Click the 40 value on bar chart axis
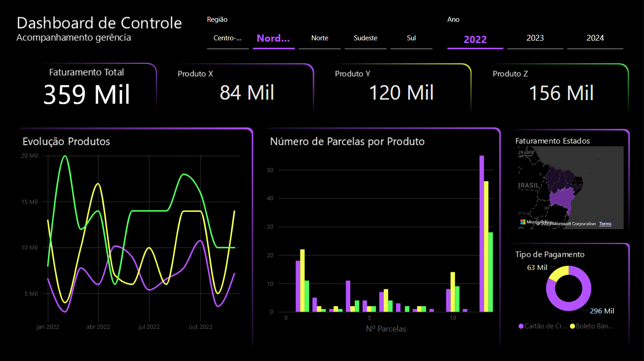 [x=270, y=198]
